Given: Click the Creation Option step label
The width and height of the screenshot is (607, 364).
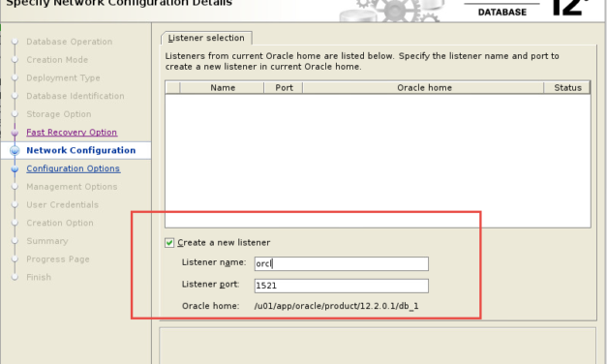Looking at the screenshot, I should 60,223.
